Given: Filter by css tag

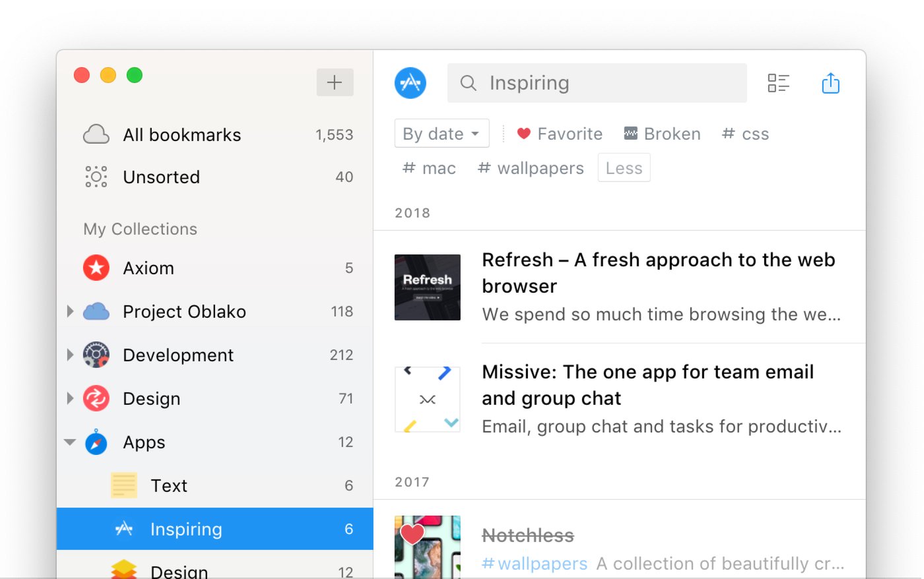Looking at the screenshot, I should click(x=746, y=134).
